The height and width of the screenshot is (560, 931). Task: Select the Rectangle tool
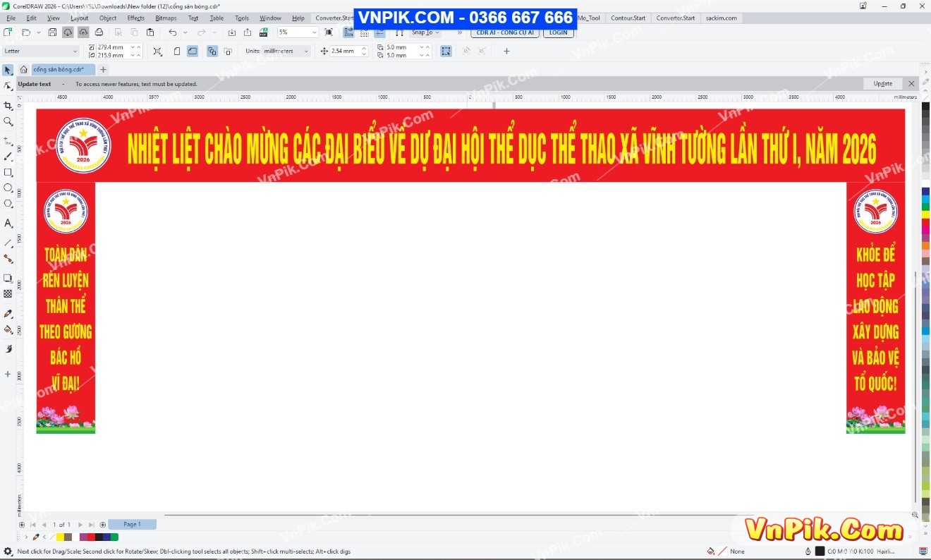click(x=8, y=172)
